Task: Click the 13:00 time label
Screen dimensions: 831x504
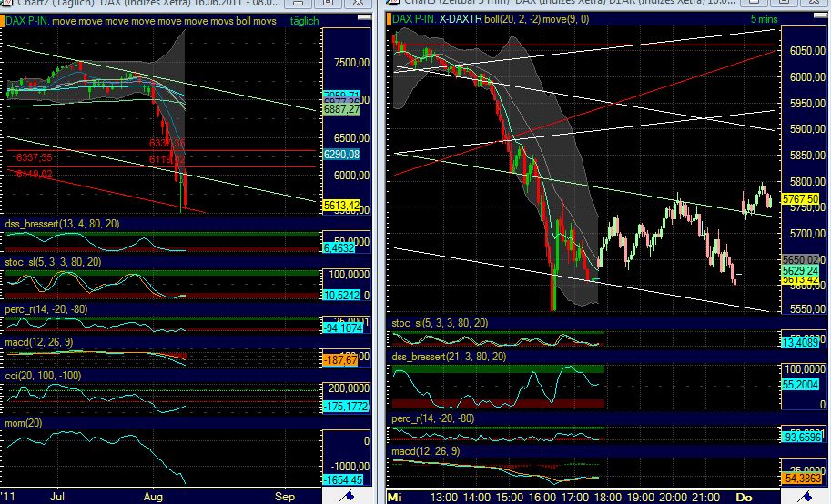Action: (443, 497)
